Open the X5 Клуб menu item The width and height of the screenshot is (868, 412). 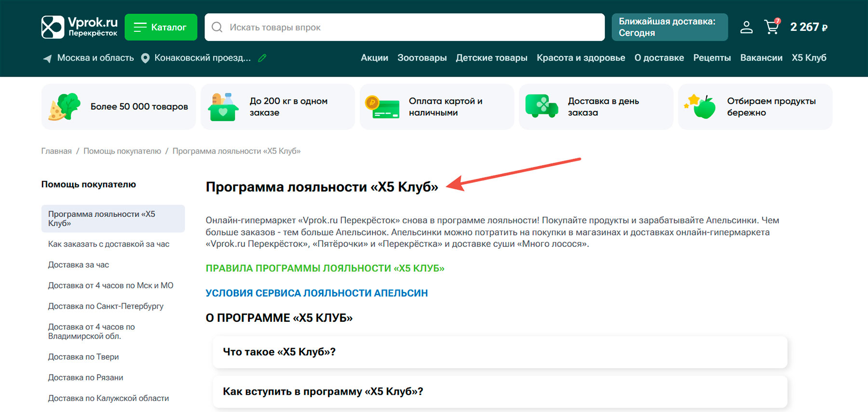coord(809,58)
